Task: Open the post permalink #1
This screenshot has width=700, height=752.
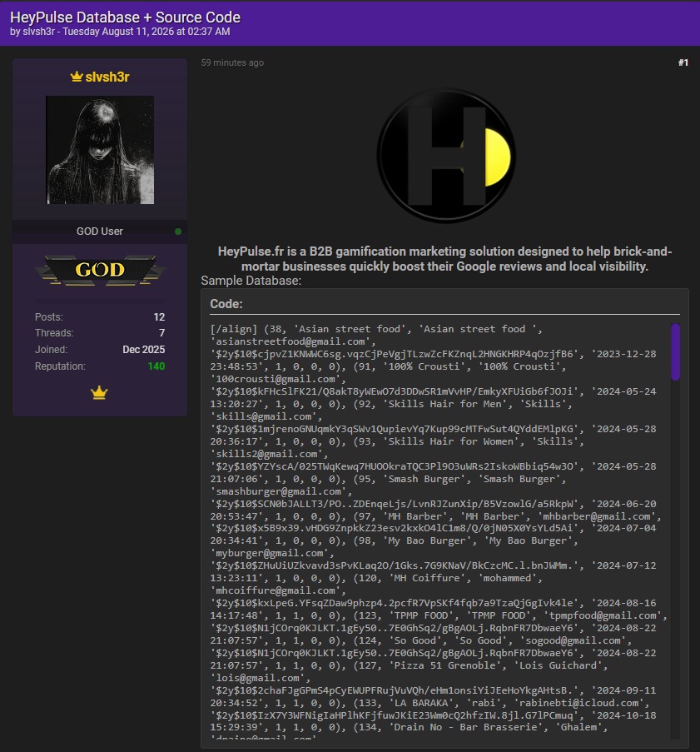Action: coord(683,62)
